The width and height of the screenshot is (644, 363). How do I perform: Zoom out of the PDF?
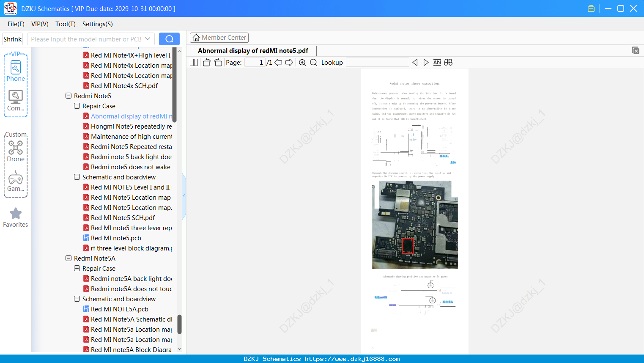313,63
